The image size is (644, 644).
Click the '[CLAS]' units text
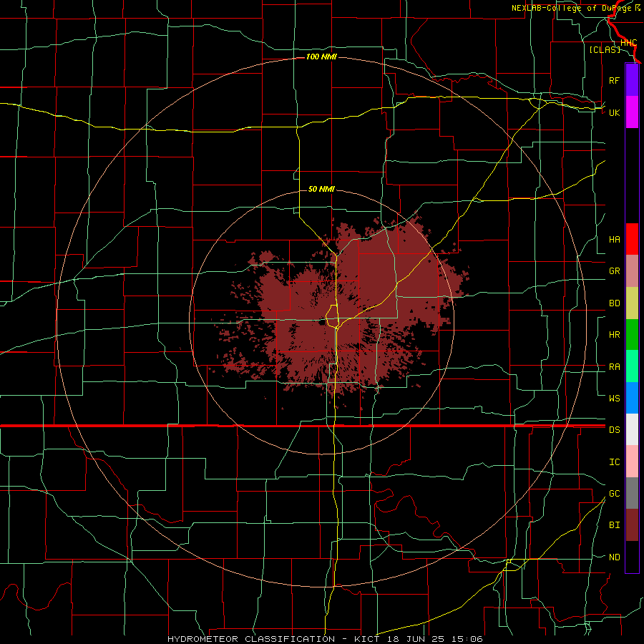pyautogui.click(x=605, y=50)
